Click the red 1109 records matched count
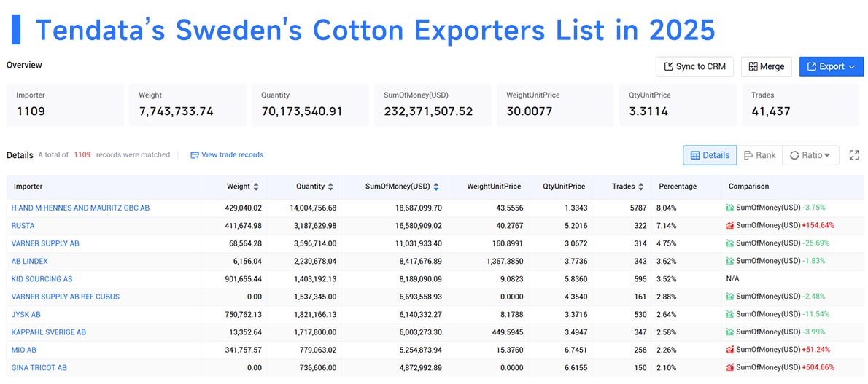The width and height of the screenshot is (868, 384). (x=82, y=155)
